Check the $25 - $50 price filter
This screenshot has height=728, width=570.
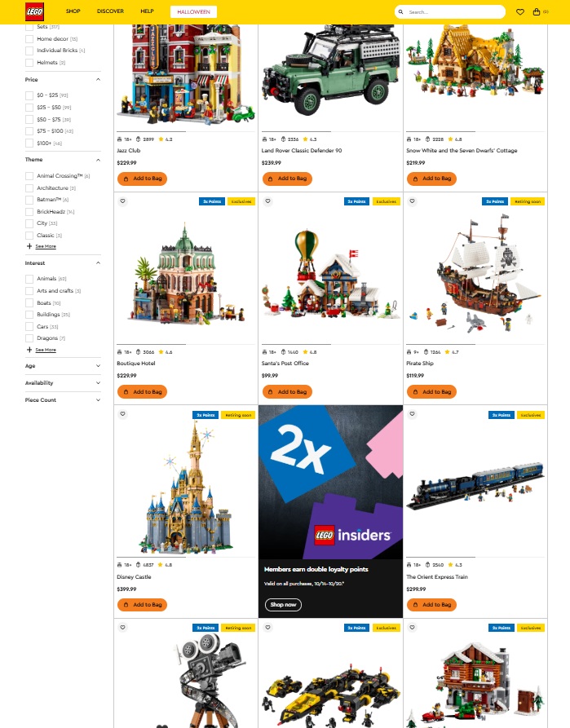point(29,108)
